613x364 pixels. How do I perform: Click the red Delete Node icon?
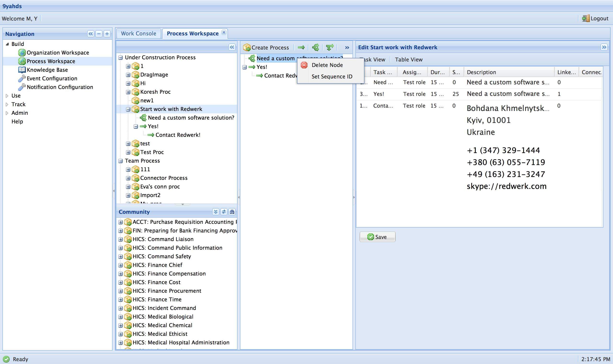pyautogui.click(x=304, y=65)
